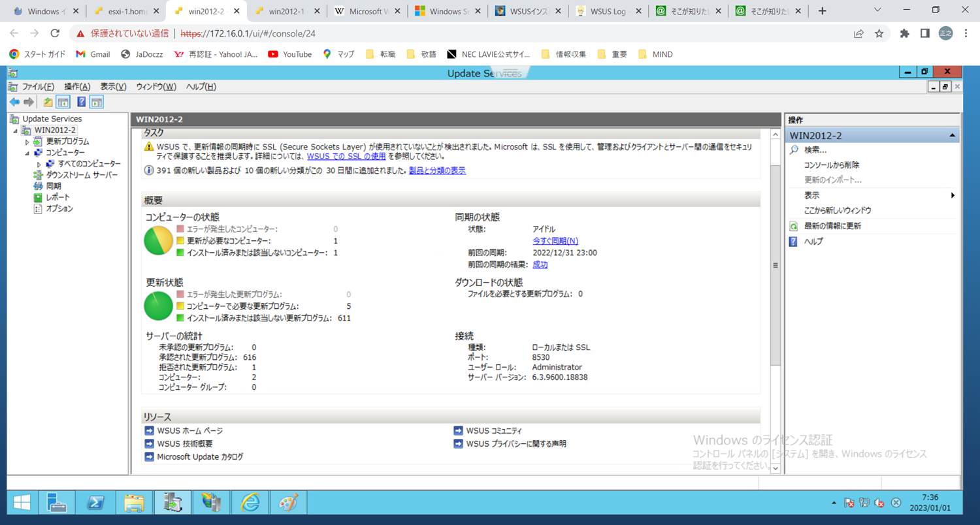Select the 同期 node in the tree
This screenshot has height=525, width=980.
[x=54, y=186]
